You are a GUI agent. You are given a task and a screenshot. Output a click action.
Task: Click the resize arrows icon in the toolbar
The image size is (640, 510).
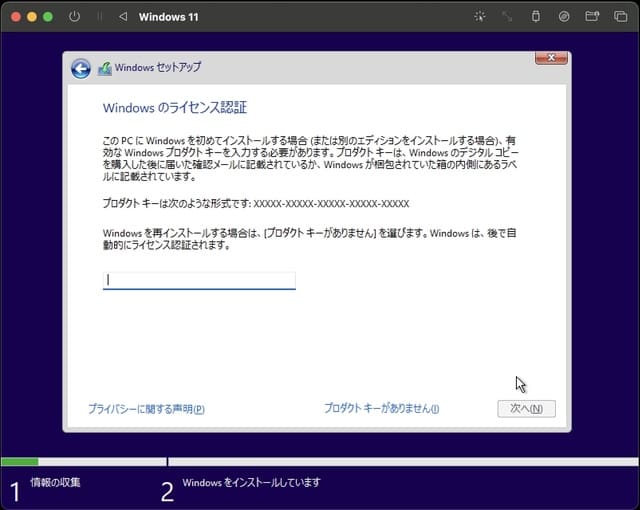(507, 17)
